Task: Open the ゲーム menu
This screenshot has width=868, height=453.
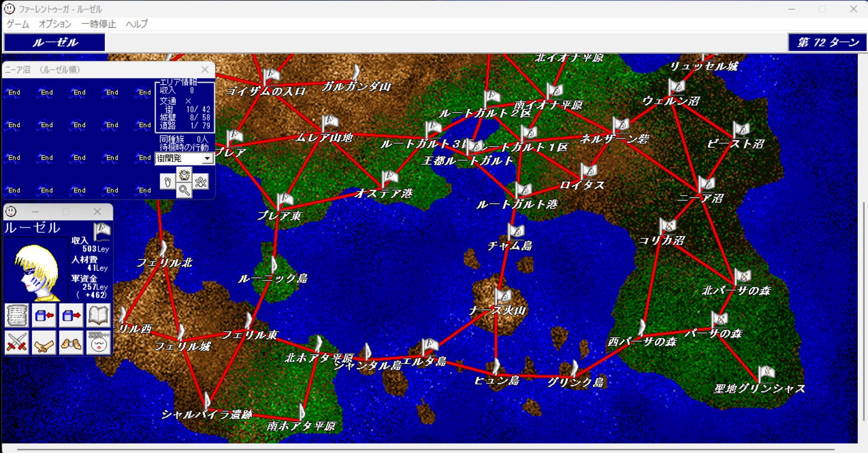Action: click(18, 24)
